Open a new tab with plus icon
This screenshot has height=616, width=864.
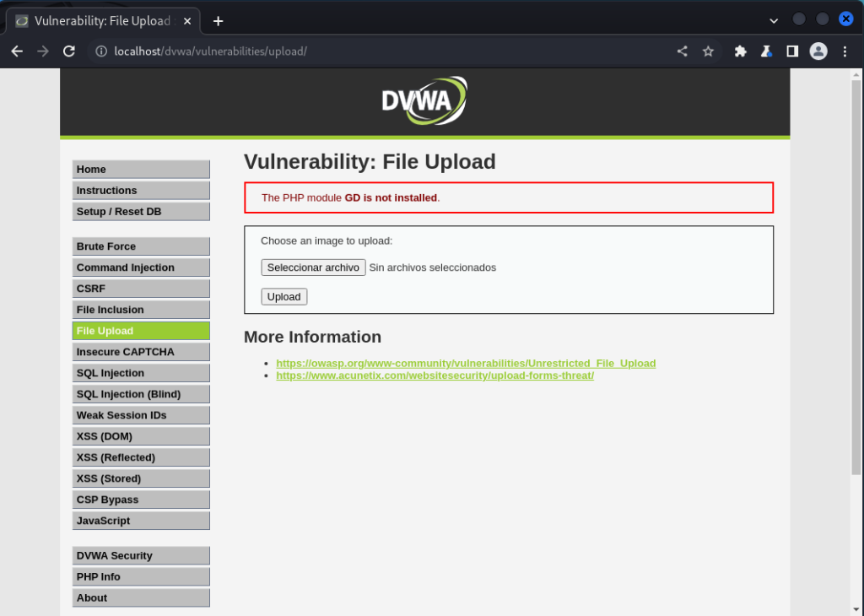219,21
